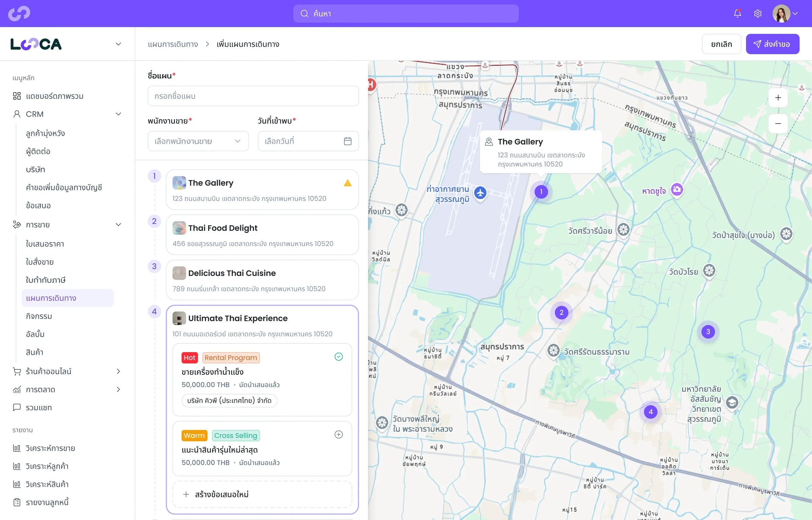Expand การตลาด marketing menu
The image size is (812, 520).
[x=118, y=389]
